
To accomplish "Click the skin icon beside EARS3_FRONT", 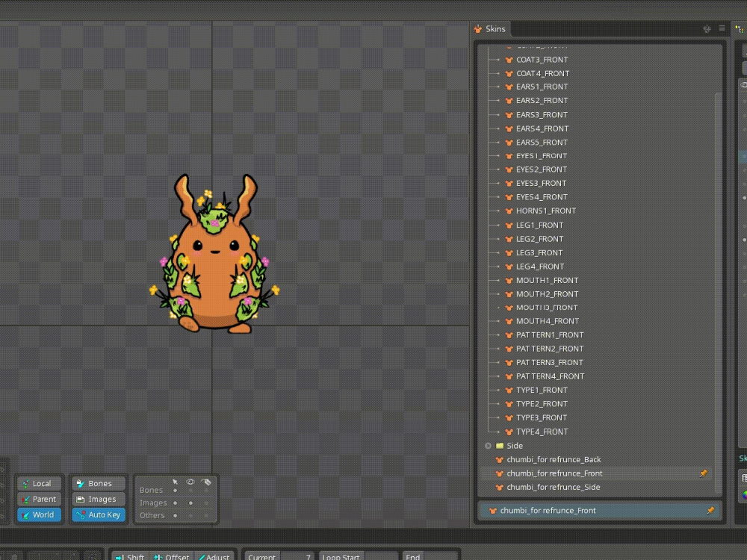I will [x=509, y=115].
